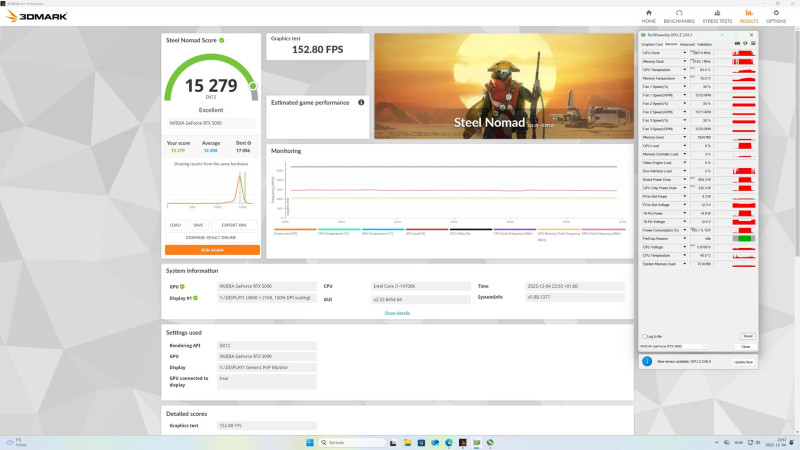Expand the GPU Load sensor dropdown
The width and height of the screenshot is (800, 450).
pyautogui.click(x=685, y=146)
